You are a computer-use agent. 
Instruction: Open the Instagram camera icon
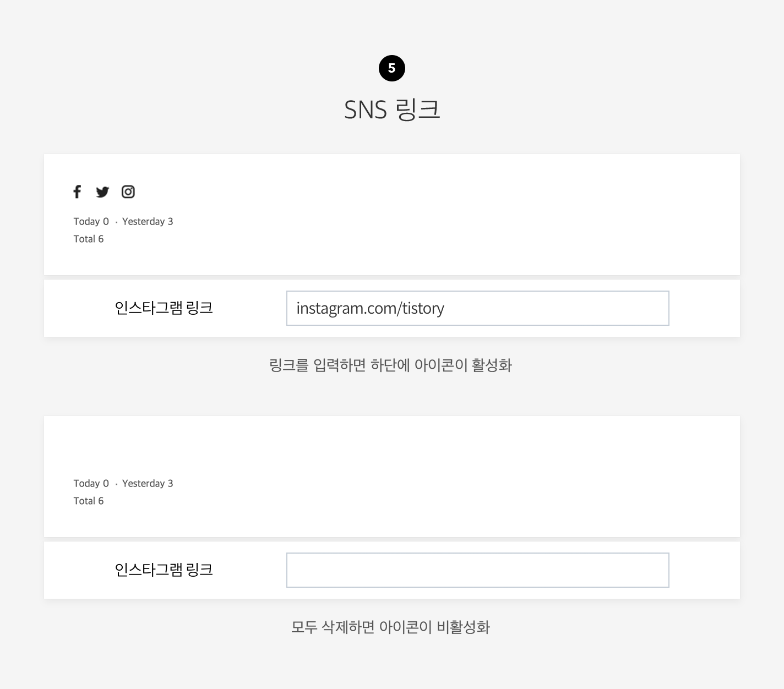(x=128, y=192)
